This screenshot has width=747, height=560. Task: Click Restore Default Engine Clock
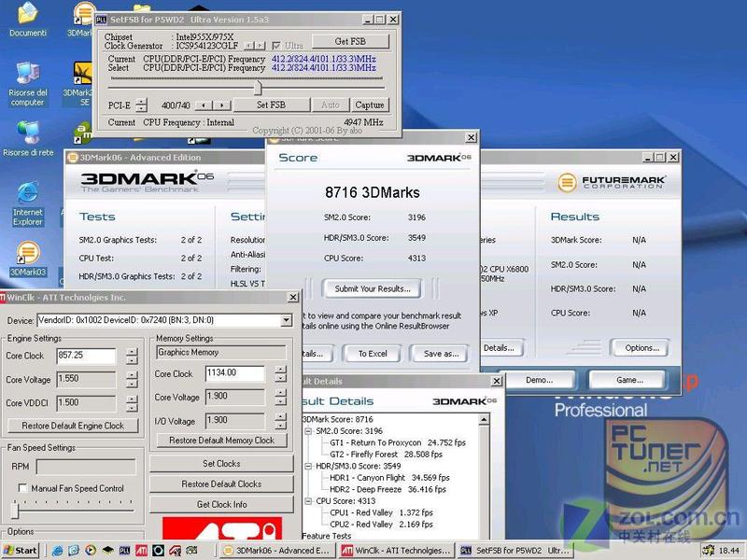pos(73,426)
